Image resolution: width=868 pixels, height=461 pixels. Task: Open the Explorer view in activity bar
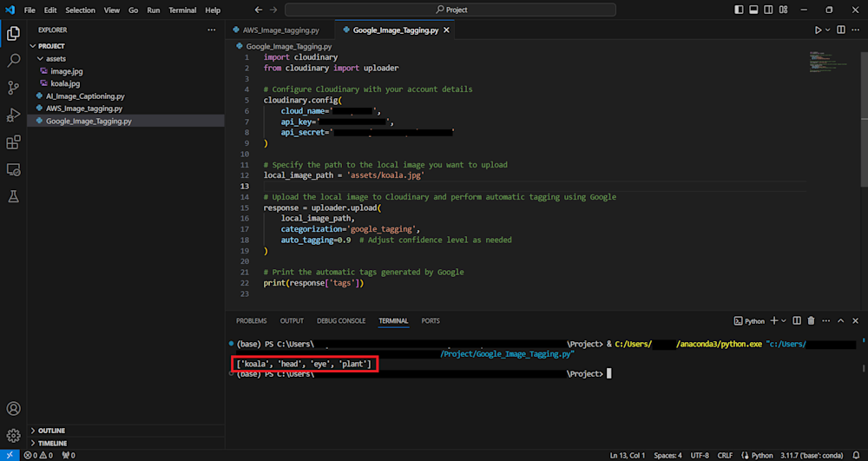[13, 33]
